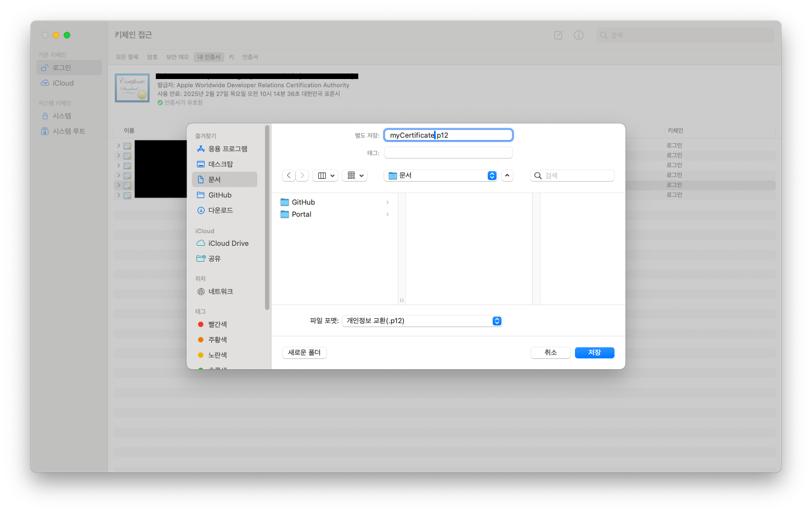
Task: Click the search field in save dialog
Action: coord(572,176)
